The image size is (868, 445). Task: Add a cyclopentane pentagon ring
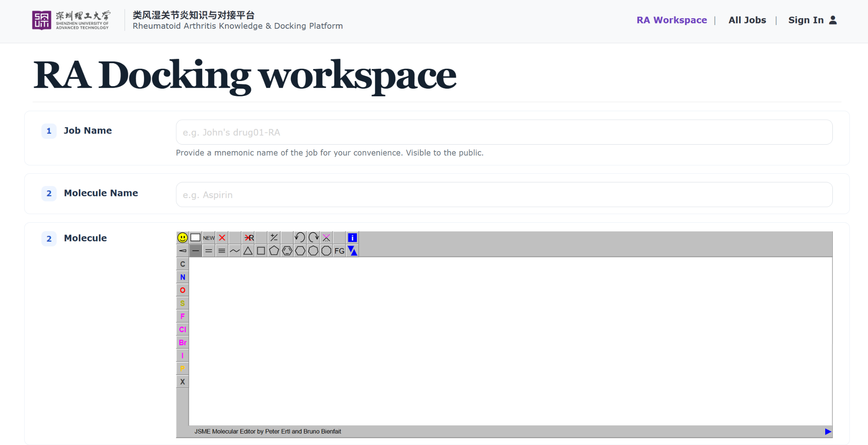coord(274,251)
